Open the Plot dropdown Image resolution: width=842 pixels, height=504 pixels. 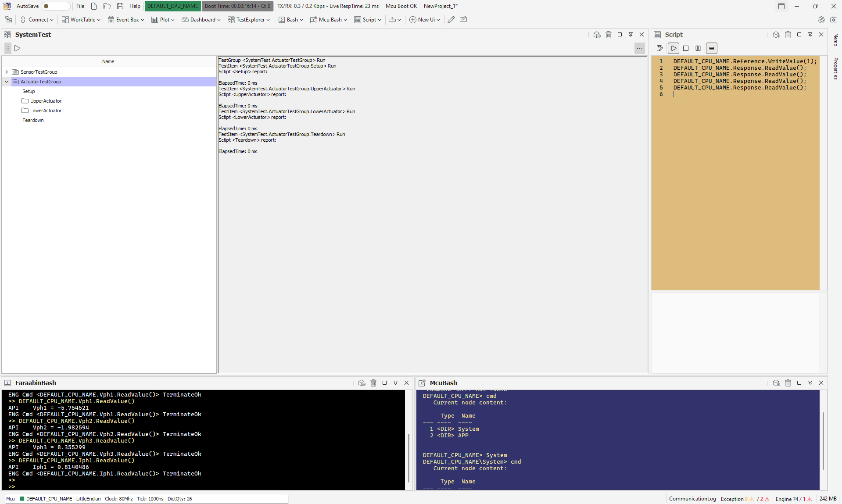tap(163, 20)
